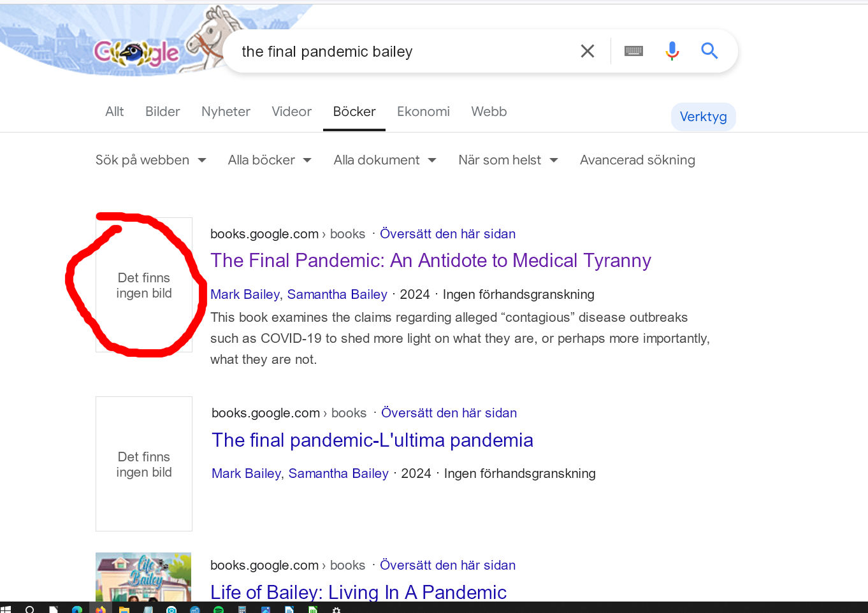
Task: Expand the Alla böcker dropdown
Action: pyautogui.click(x=270, y=160)
